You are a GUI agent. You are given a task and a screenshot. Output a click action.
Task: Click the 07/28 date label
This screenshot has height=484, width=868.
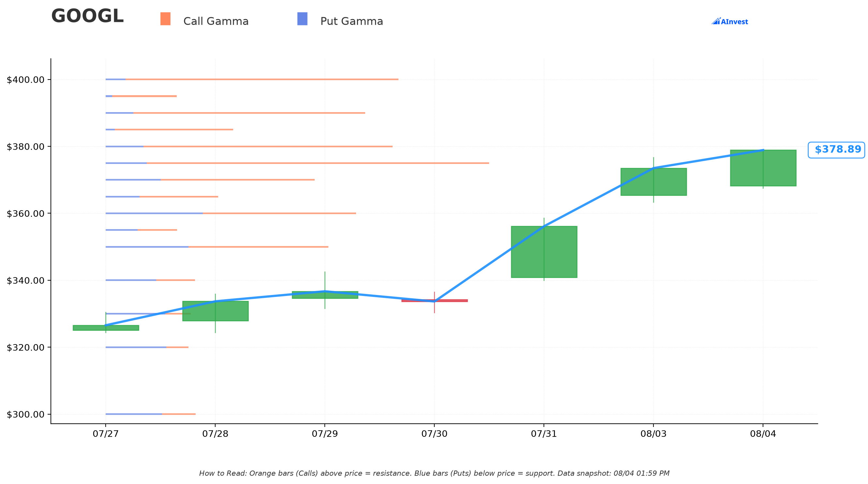[x=215, y=434]
